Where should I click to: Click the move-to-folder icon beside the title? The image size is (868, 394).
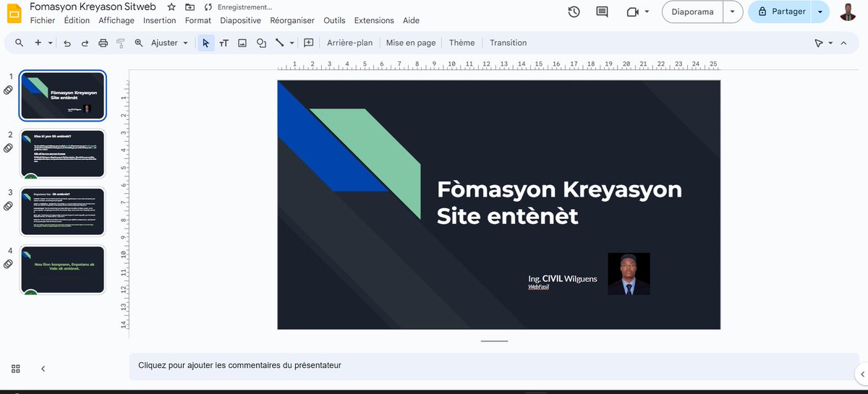(x=190, y=7)
